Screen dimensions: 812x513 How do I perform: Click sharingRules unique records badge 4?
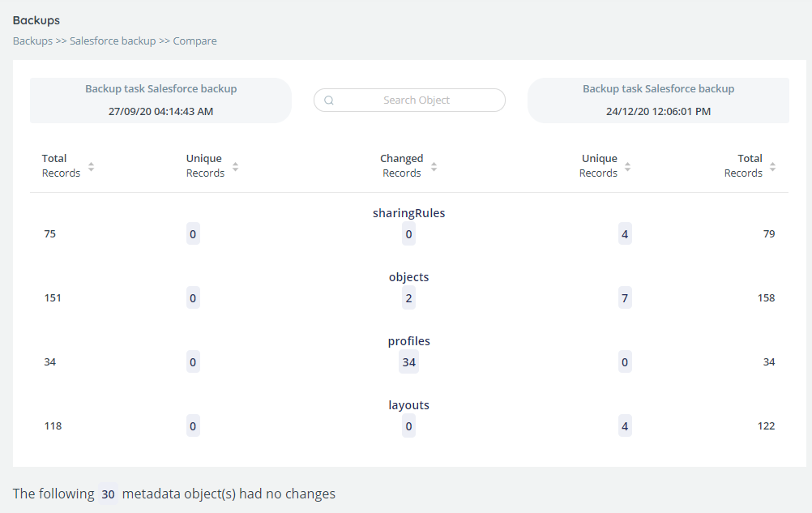[x=625, y=234]
